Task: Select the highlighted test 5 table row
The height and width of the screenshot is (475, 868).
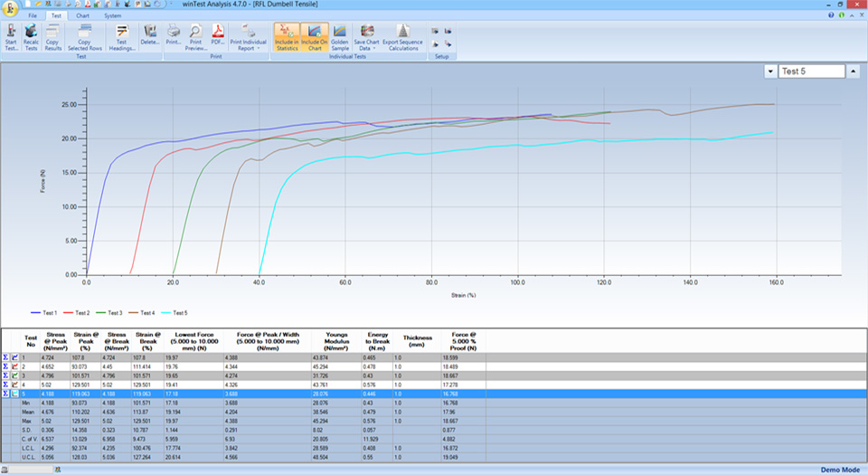Action: (434, 394)
